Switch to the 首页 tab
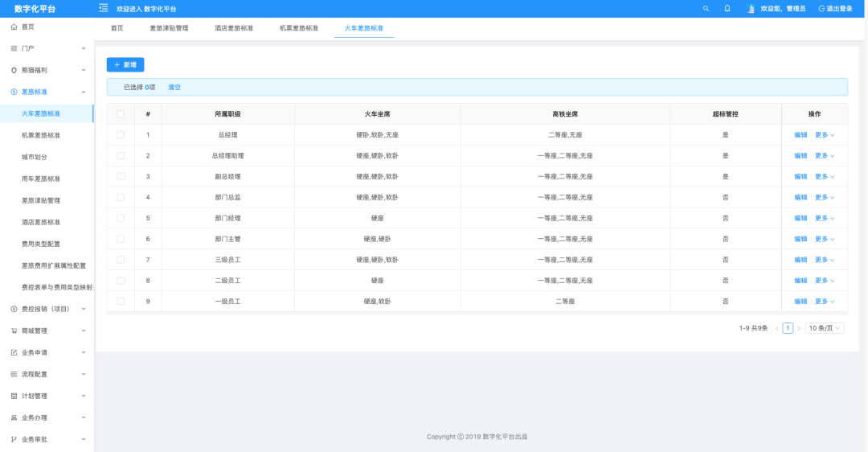 (x=117, y=28)
